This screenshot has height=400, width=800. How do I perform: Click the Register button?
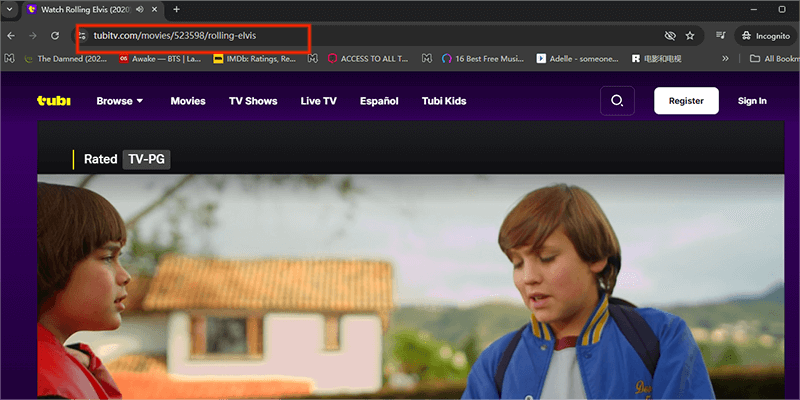686,101
